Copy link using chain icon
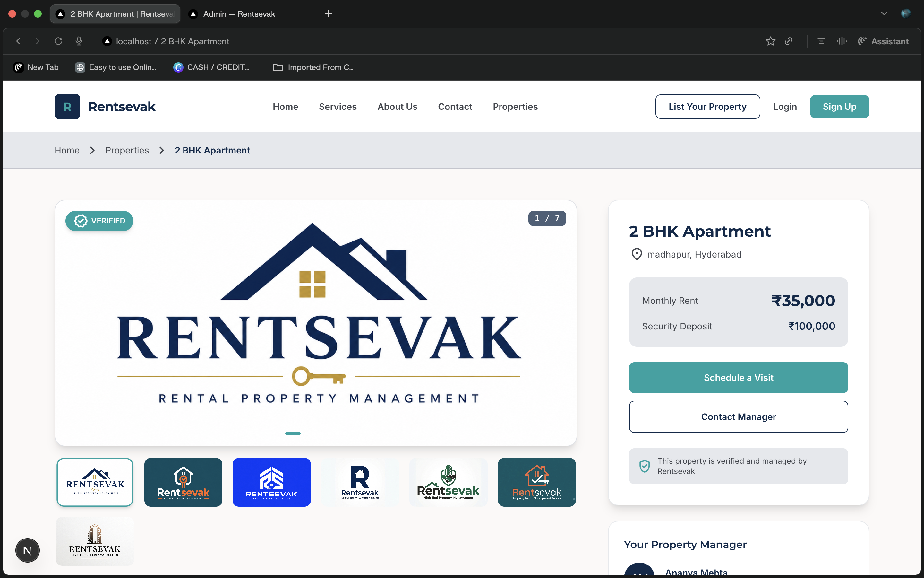Viewport: 924px width, 578px height. point(789,41)
